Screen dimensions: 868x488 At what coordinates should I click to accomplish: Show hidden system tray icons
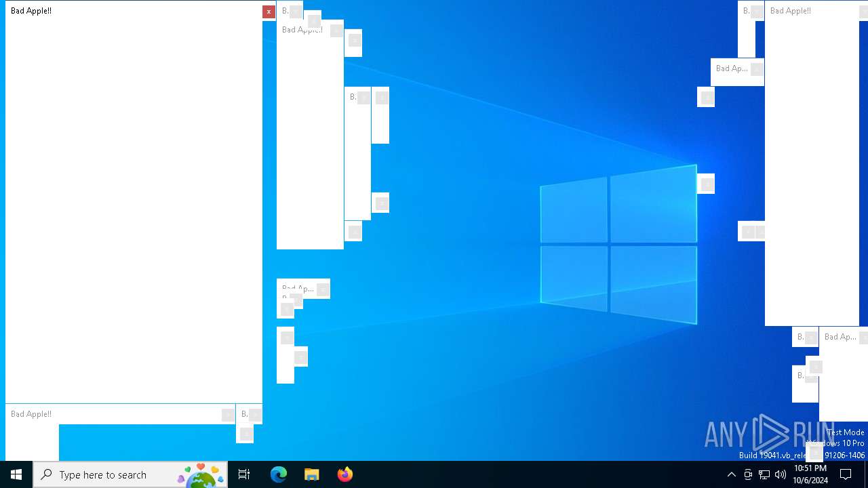(731, 474)
